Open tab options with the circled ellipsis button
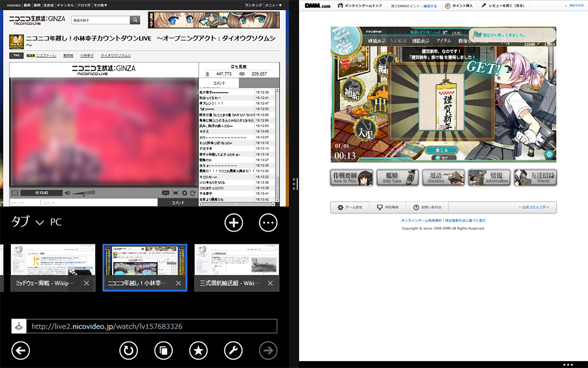 point(268,223)
